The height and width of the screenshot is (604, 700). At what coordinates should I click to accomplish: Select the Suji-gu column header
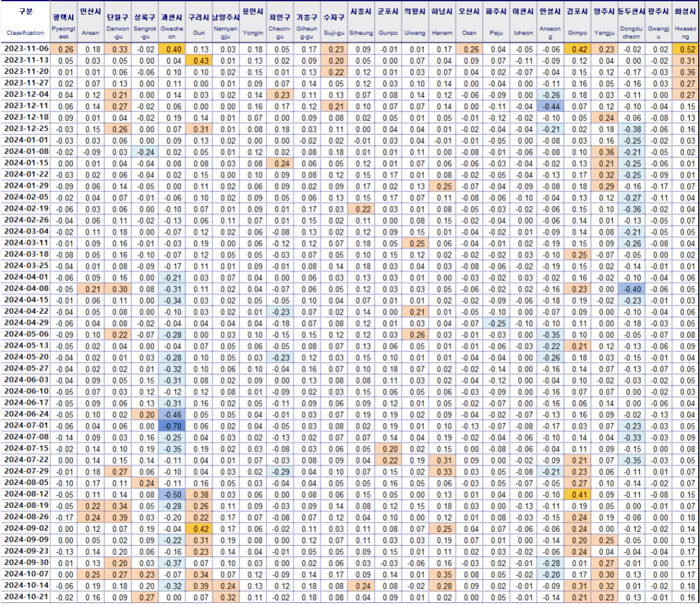pos(334,22)
